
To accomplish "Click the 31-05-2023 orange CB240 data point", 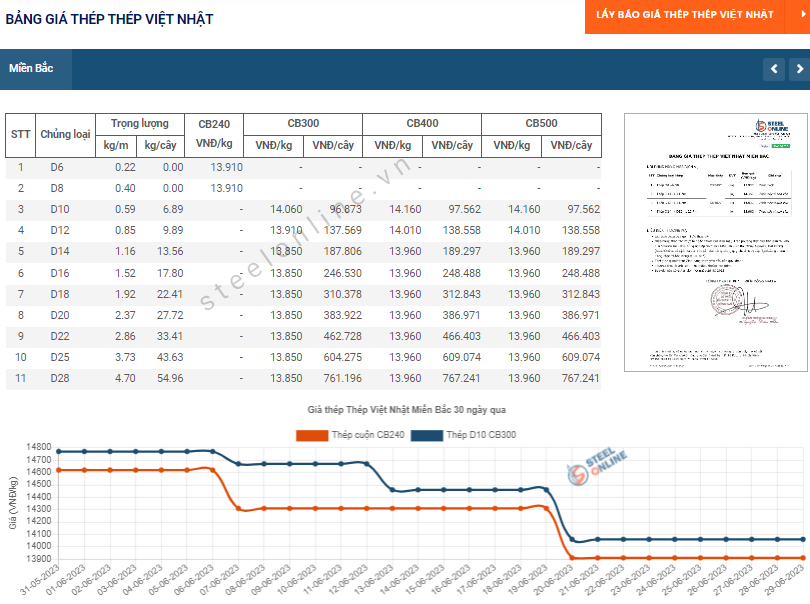I will (59, 470).
